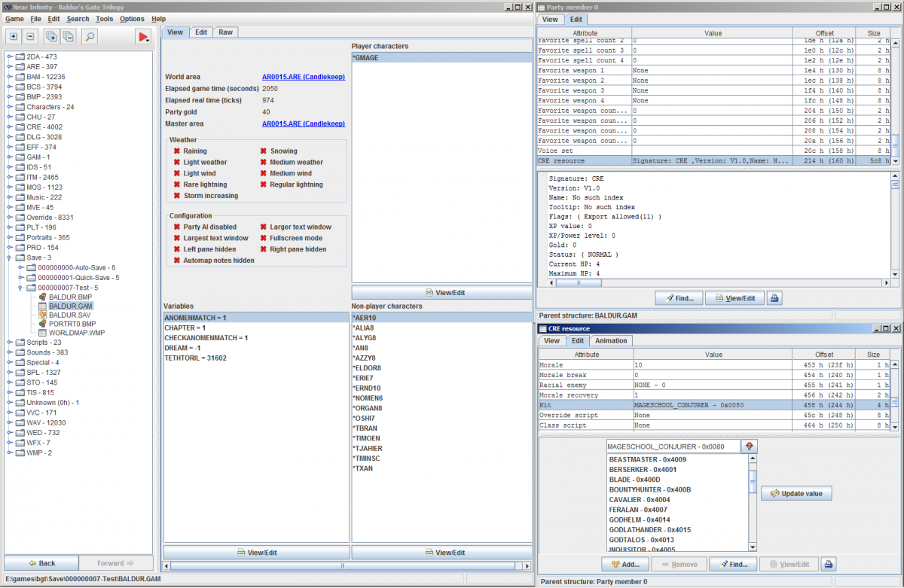Switch to View tab in CRE resource window
Viewport: 904px width, 588px height.
[551, 340]
